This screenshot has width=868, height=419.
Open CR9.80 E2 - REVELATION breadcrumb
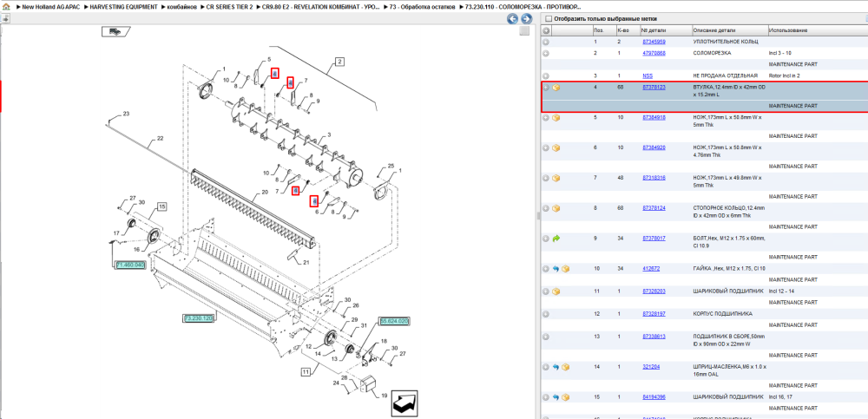[321, 7]
